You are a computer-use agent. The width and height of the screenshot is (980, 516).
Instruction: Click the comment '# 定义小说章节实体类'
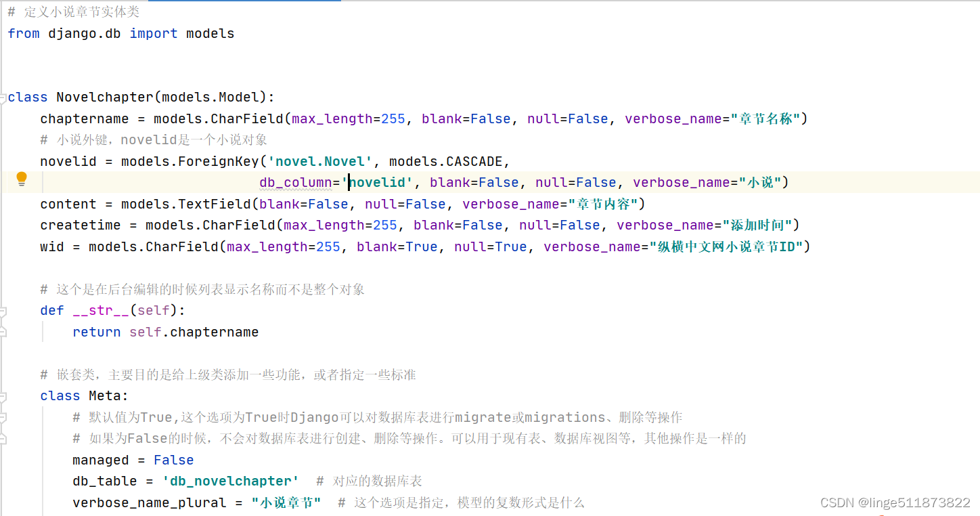[x=74, y=12]
